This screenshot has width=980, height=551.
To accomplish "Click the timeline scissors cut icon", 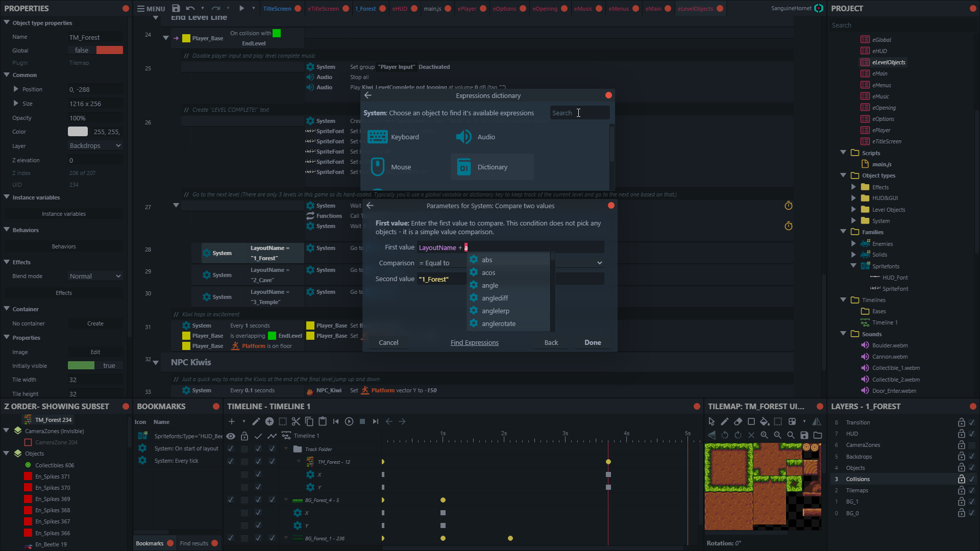I will (296, 421).
